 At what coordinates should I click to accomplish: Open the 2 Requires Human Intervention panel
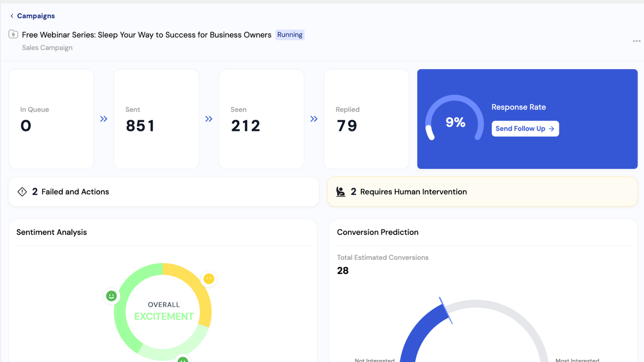click(482, 192)
